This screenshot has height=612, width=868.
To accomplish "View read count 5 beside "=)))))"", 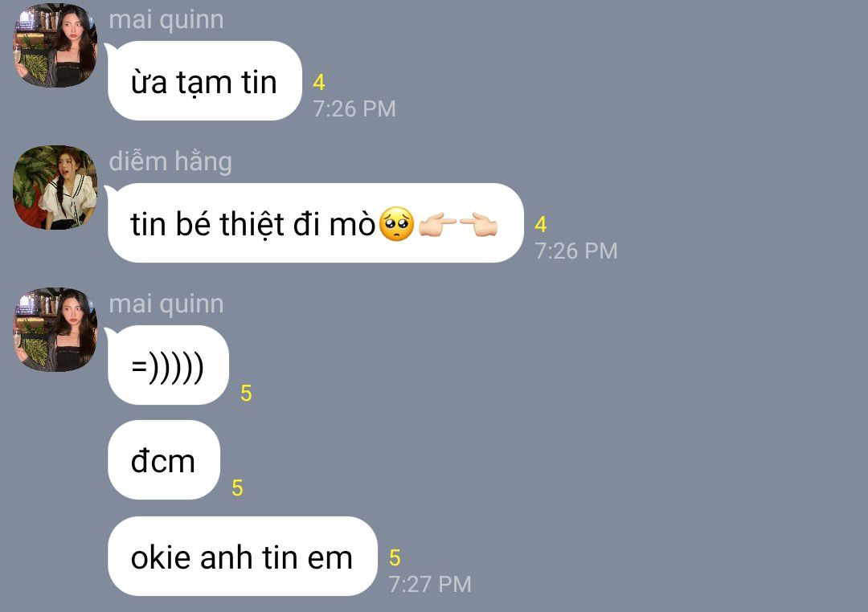I will pos(247,394).
